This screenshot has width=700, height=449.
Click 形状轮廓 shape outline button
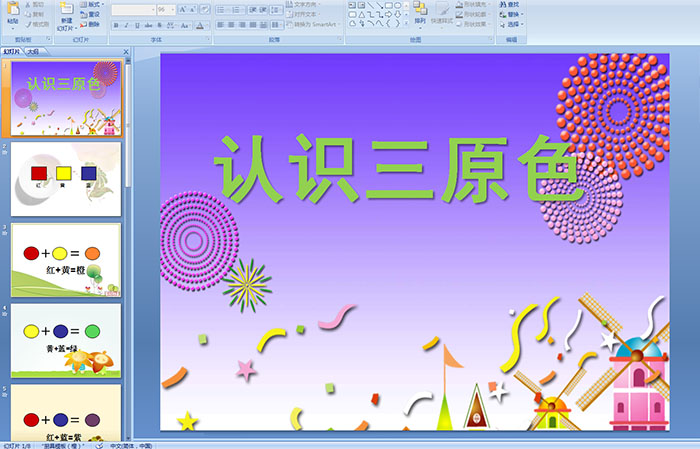coord(472,14)
